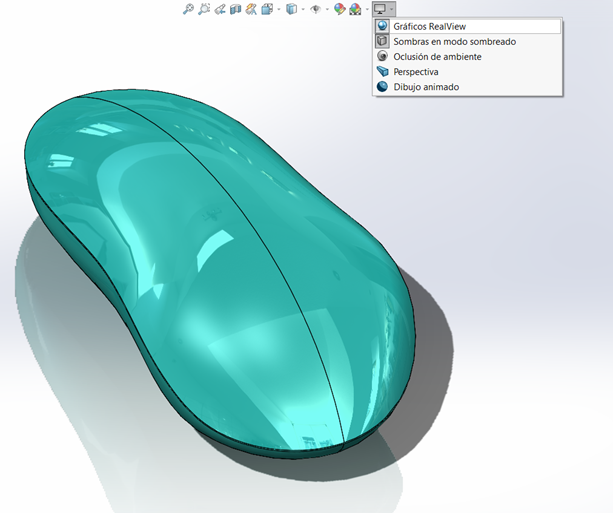Click the ambient occlusion icon in menu

(x=382, y=56)
